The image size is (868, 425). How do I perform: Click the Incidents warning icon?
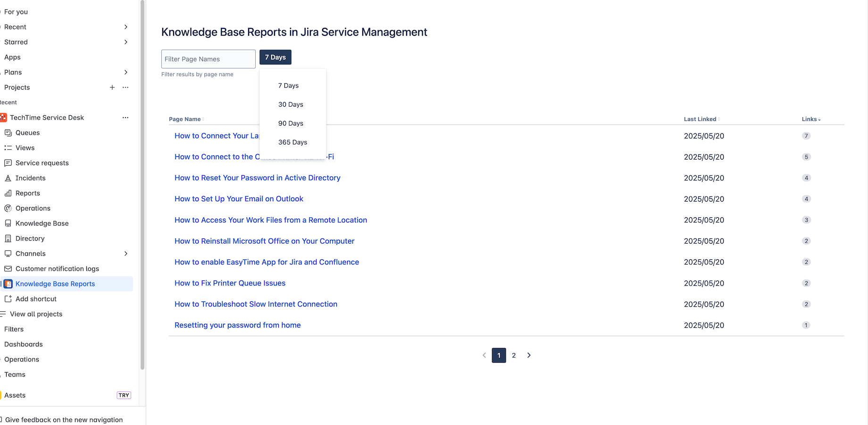click(8, 178)
